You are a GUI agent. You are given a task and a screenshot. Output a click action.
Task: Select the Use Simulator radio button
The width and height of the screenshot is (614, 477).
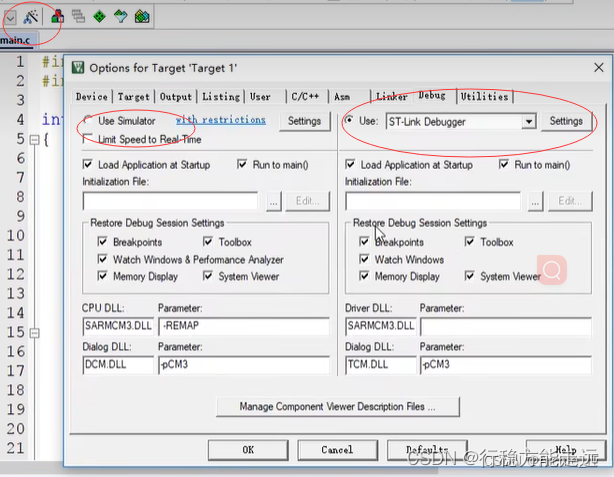88,120
